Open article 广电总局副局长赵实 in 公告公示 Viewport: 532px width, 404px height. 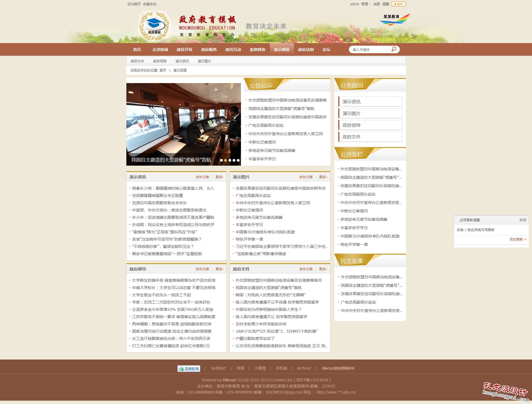pos(266,125)
